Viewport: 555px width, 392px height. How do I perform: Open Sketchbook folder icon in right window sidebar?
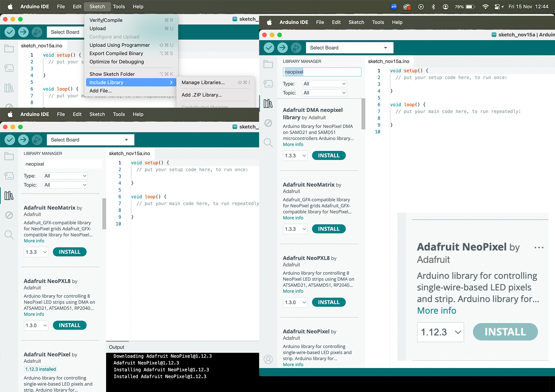(x=268, y=64)
